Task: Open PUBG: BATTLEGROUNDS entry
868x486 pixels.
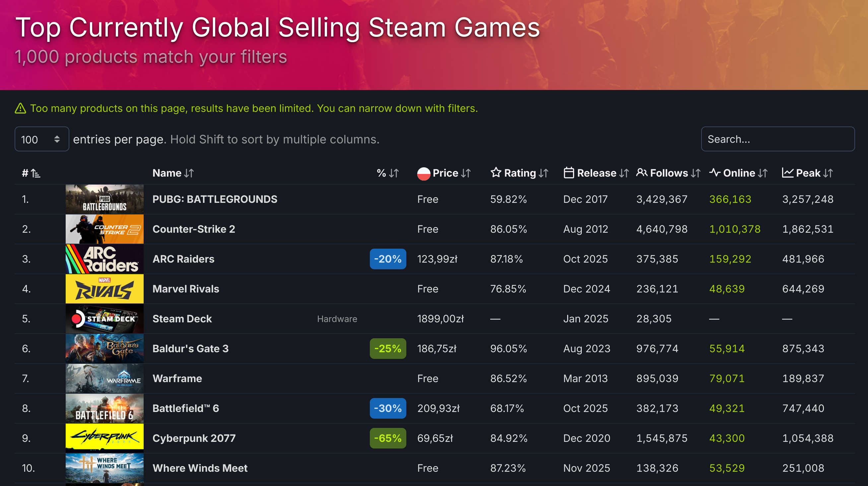Action: [215, 199]
